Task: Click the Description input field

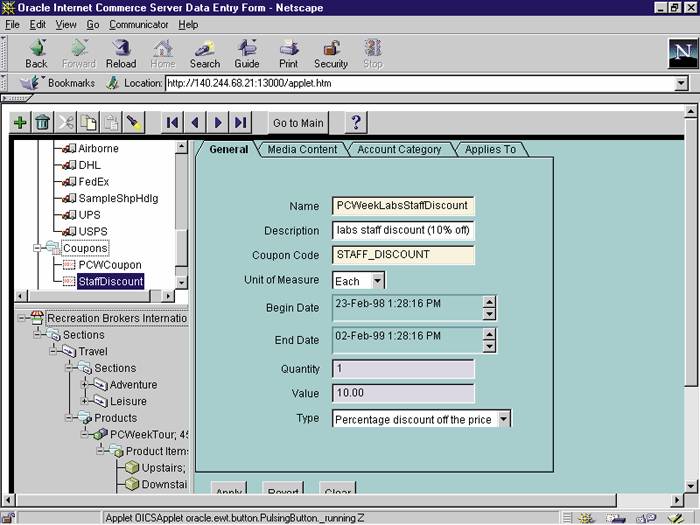Action: 403,230
